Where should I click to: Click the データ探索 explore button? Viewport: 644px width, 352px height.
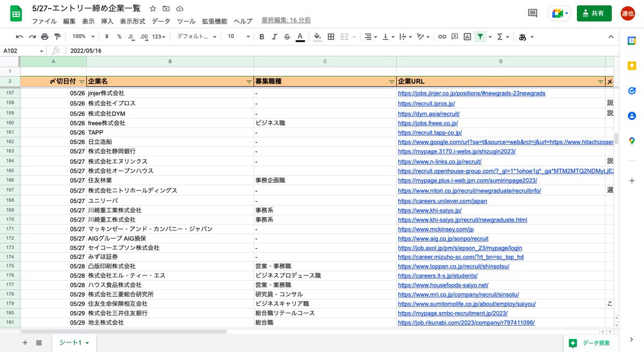tap(590, 343)
